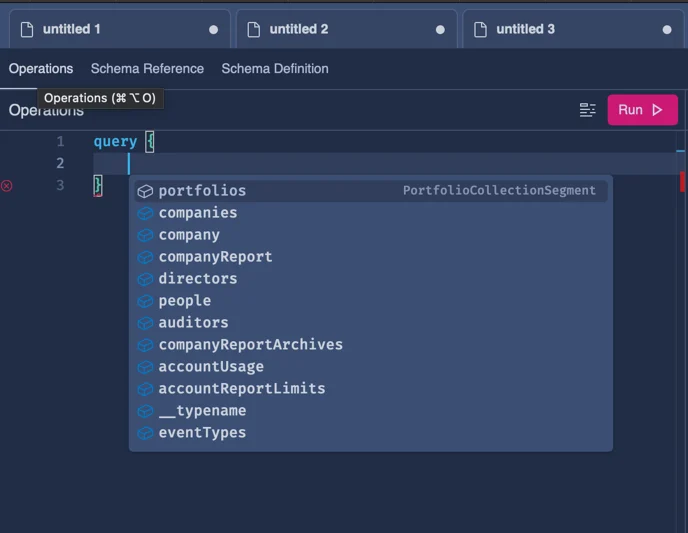Pick auditors field suggestion
The width and height of the screenshot is (688, 533).
coord(371,322)
